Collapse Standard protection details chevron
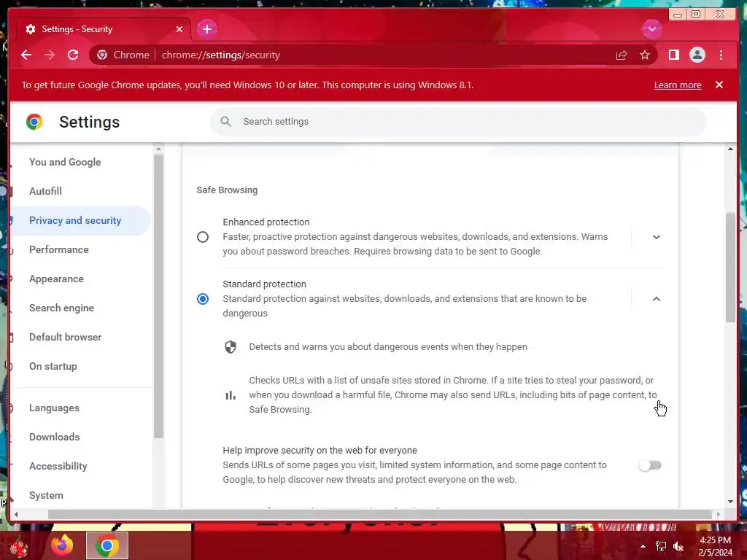 point(656,298)
